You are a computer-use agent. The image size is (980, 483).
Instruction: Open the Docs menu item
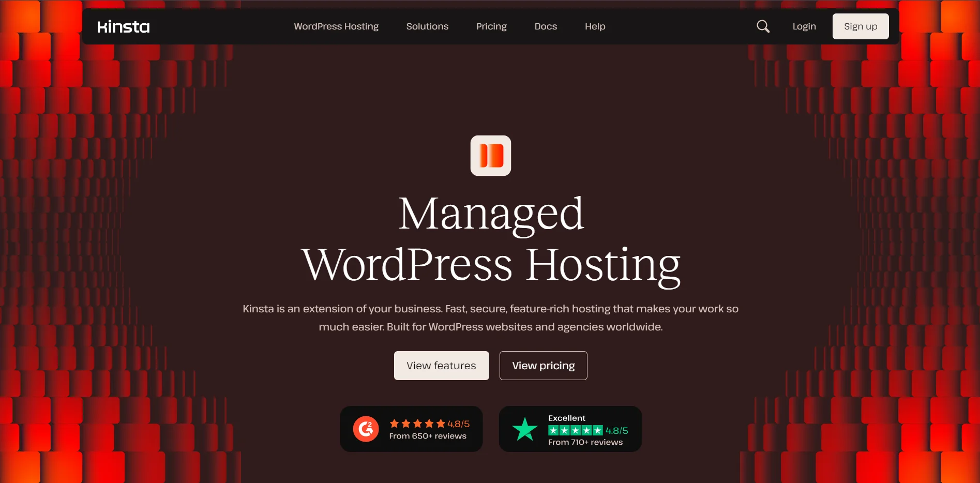pos(546,26)
